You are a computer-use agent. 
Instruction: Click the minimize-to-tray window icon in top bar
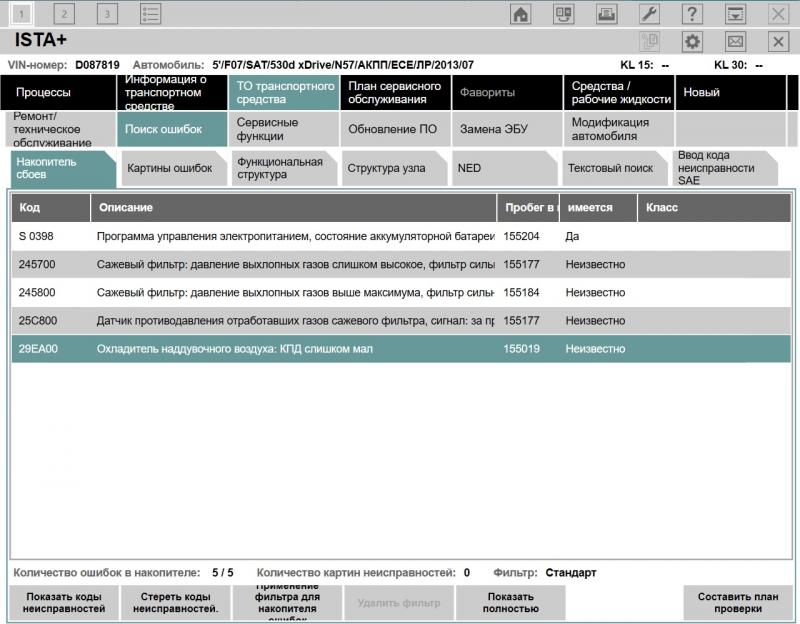click(x=735, y=14)
